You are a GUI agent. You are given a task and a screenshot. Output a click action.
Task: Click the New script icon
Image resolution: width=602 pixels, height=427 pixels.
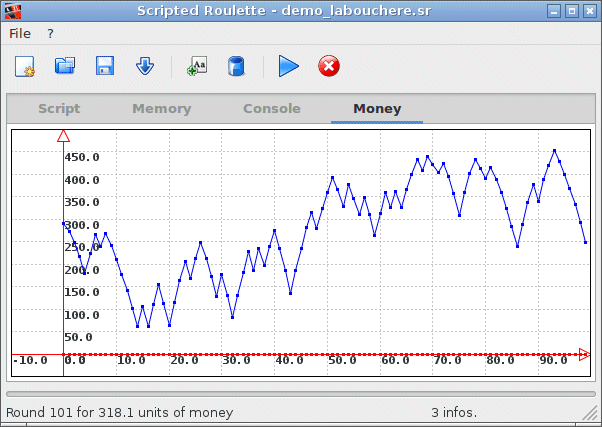(x=25, y=66)
